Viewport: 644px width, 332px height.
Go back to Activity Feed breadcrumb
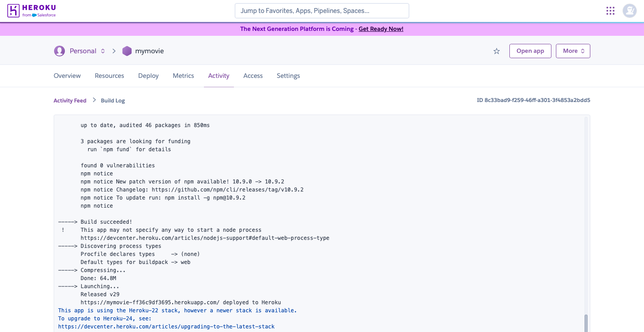coord(70,100)
